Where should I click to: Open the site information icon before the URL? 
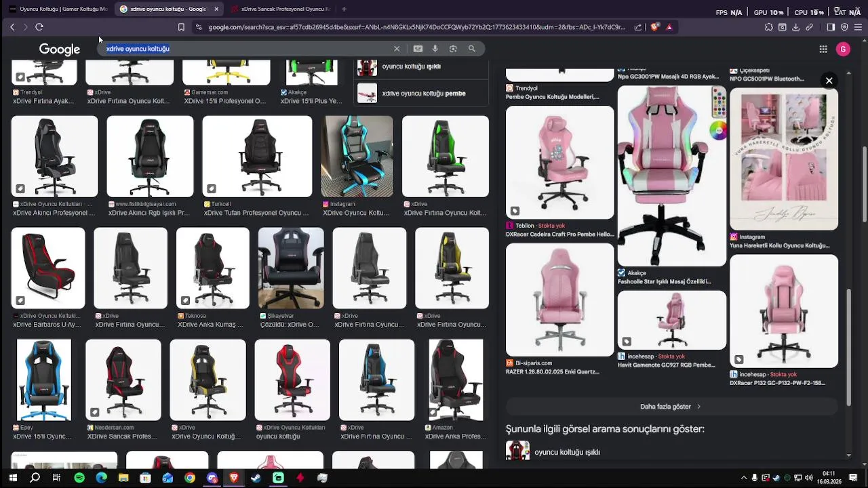[198, 27]
